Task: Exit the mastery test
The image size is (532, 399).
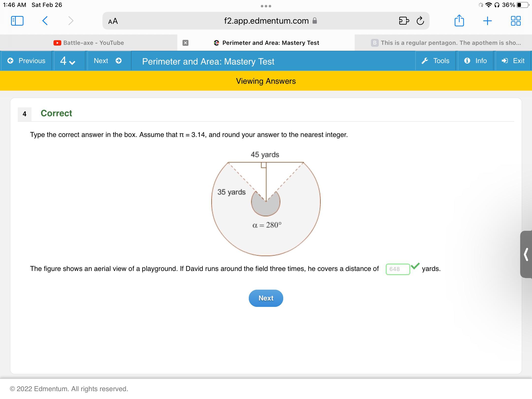Action: coord(513,61)
